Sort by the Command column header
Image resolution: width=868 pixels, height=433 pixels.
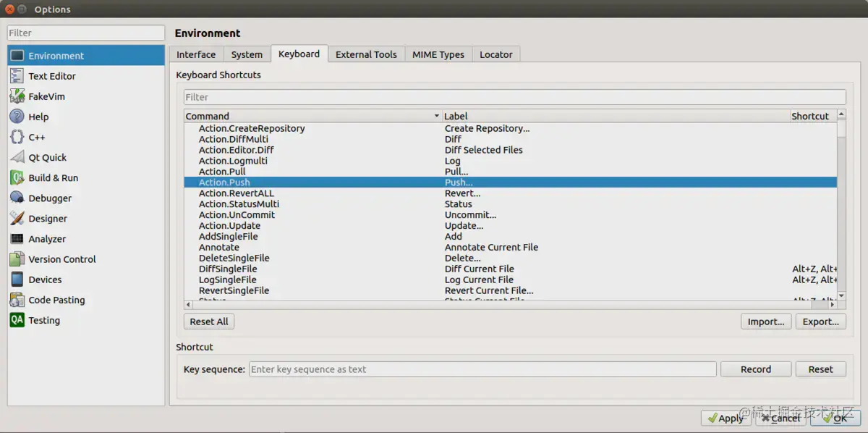(312, 116)
